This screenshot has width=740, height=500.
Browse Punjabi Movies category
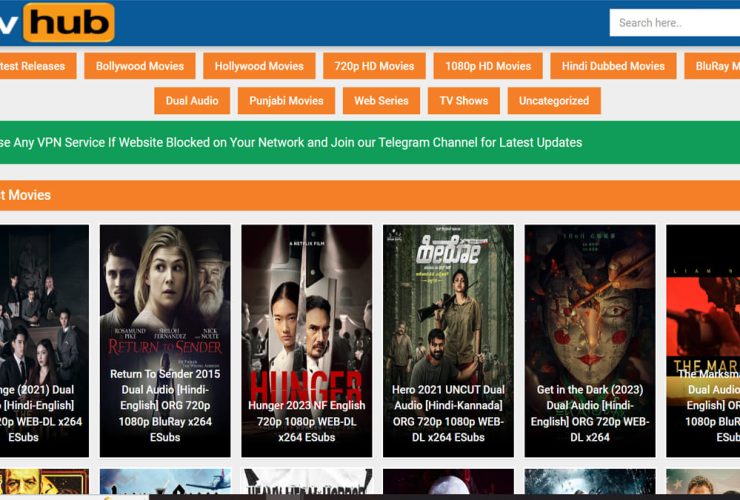[x=286, y=101]
